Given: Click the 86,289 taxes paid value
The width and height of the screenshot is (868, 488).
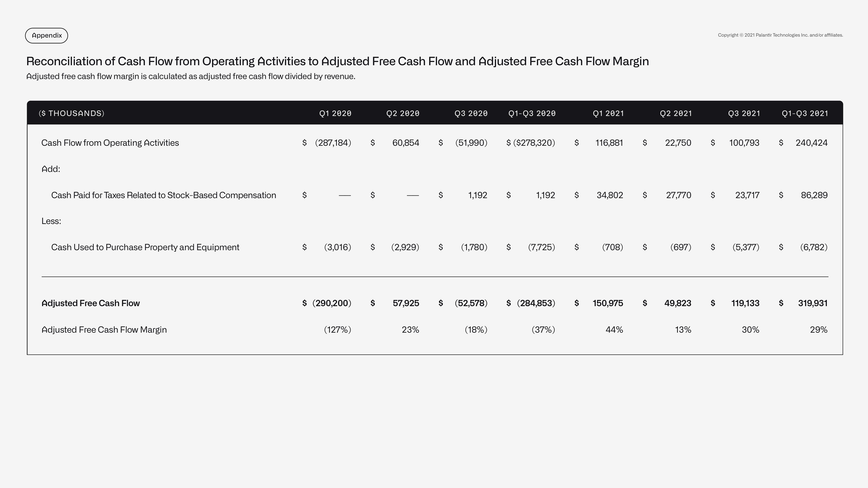Looking at the screenshot, I should 814,195.
